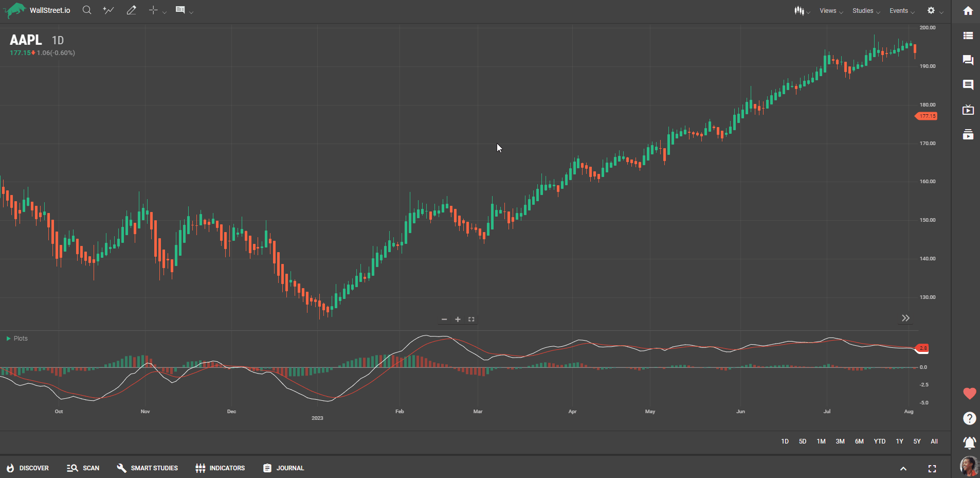Image resolution: width=980 pixels, height=478 pixels.
Task: Click the zoom in plus button
Action: [458, 320]
